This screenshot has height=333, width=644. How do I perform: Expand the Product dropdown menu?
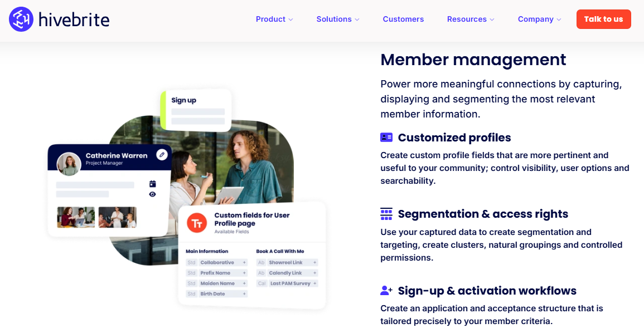tap(274, 19)
